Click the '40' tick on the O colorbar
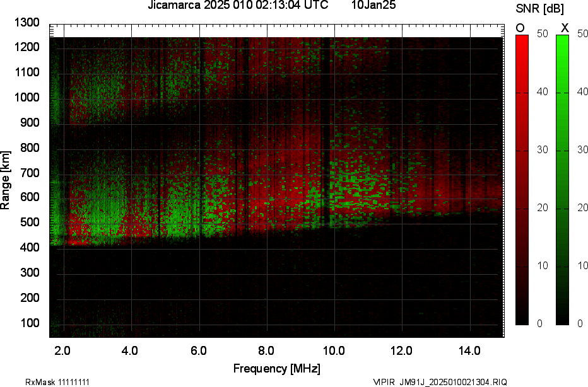This screenshot has height=387, width=588. pos(542,91)
